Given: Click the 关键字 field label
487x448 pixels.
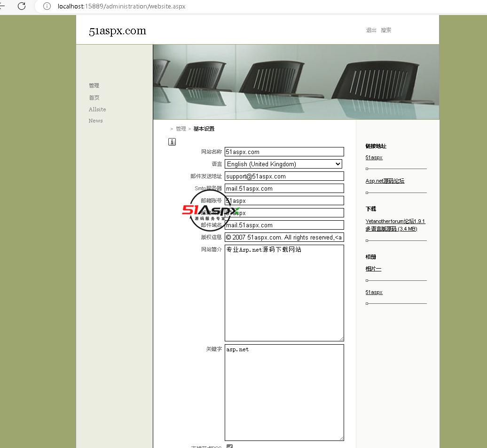Looking at the screenshot, I should tap(214, 349).
